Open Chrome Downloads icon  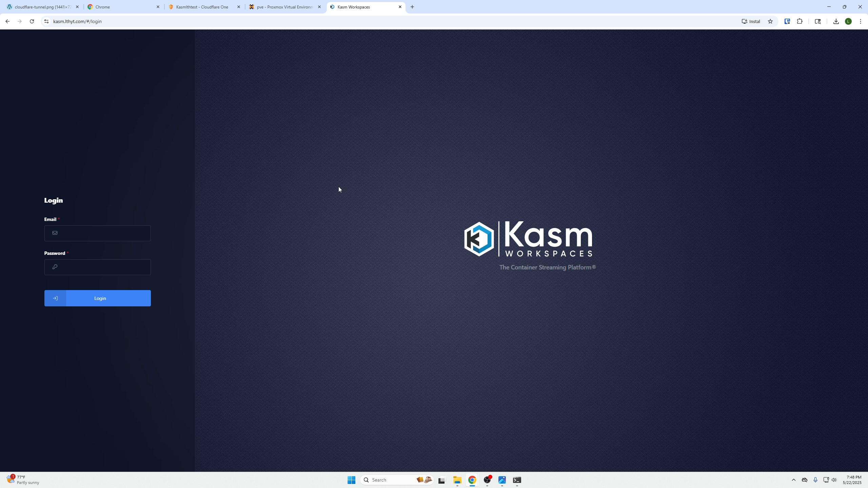coord(836,21)
